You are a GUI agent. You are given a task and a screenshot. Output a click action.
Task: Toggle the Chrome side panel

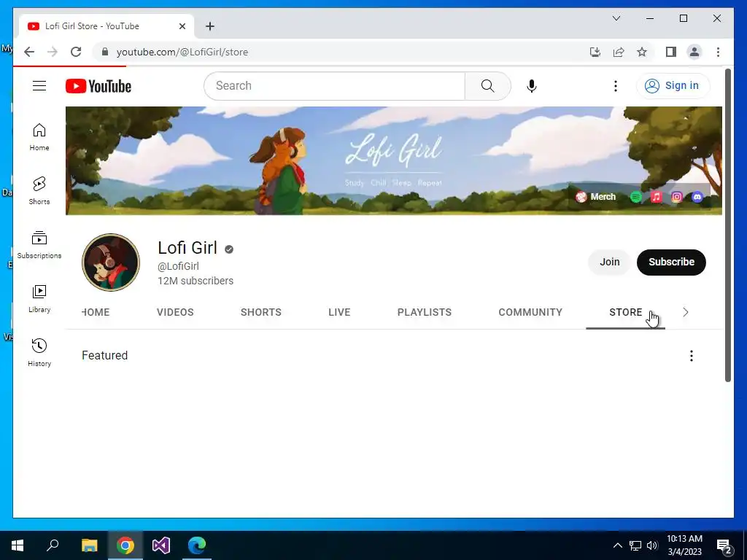point(671,52)
